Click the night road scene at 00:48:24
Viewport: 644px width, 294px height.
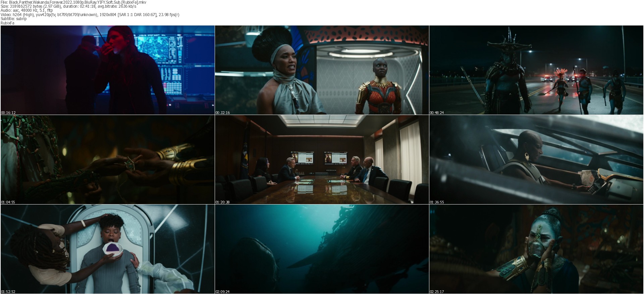point(536,70)
